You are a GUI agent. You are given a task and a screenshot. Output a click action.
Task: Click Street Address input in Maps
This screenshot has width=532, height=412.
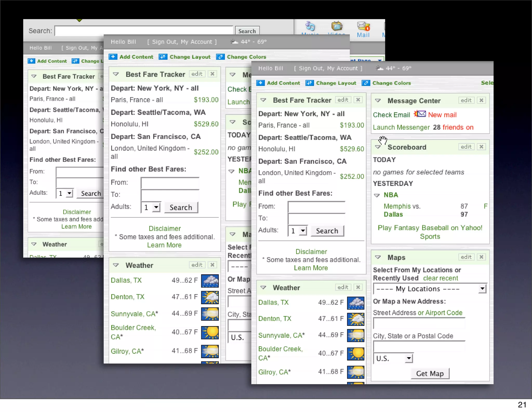pos(419,323)
